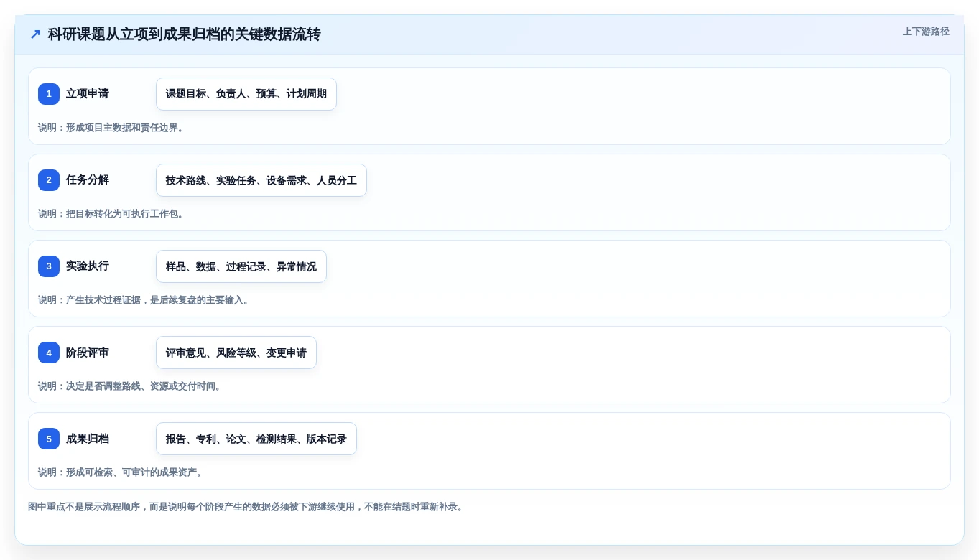The height and width of the screenshot is (560, 979).
Task: Select the 上下游路径 label
Action: click(926, 32)
